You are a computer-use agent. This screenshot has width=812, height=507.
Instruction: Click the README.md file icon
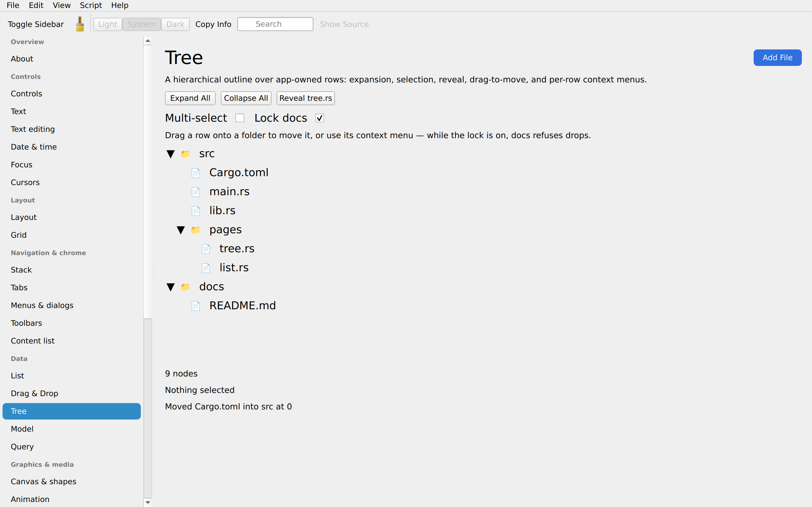coord(196,306)
